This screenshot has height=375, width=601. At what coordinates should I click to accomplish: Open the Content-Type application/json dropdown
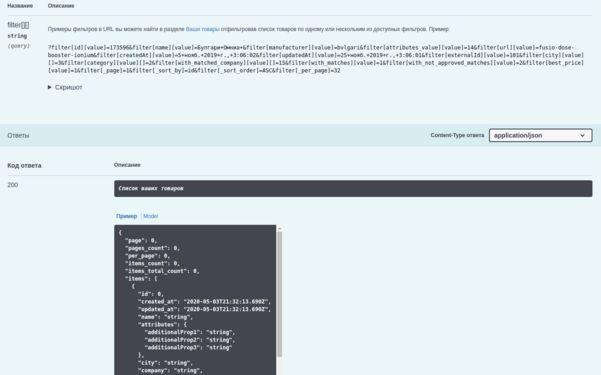click(540, 135)
